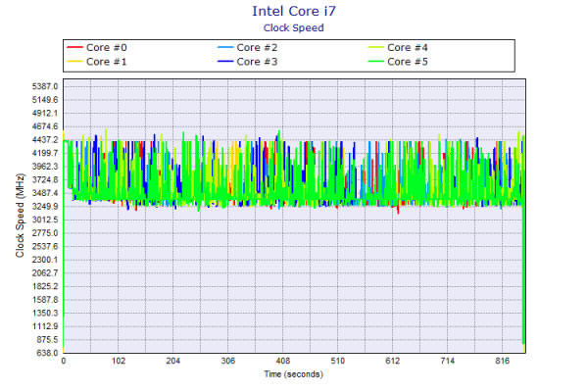
Task: Click the 102 x-axis tick label
Action: (119, 361)
